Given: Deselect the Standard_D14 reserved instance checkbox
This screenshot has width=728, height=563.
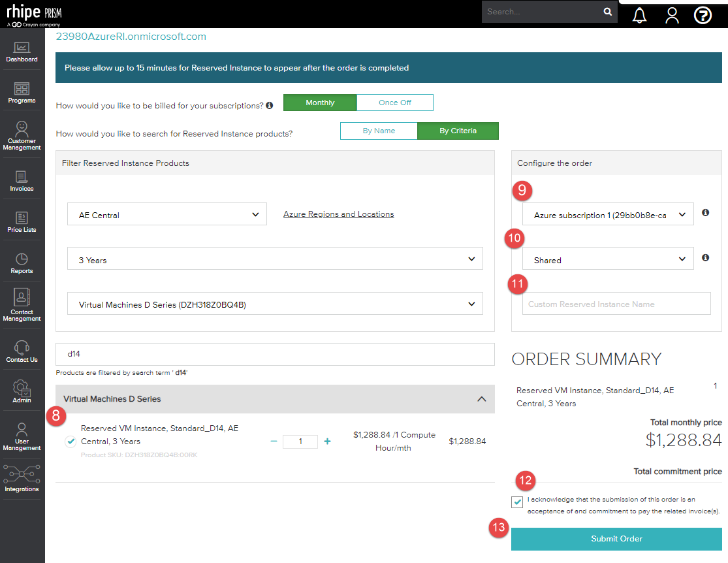Looking at the screenshot, I should click(x=70, y=442).
